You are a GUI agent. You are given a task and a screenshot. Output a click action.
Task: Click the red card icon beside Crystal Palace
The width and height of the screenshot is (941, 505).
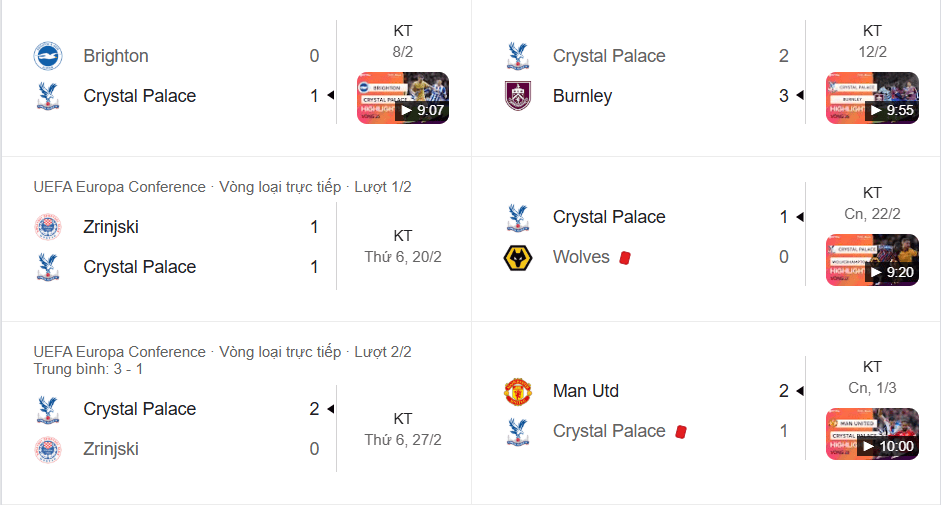pos(681,431)
